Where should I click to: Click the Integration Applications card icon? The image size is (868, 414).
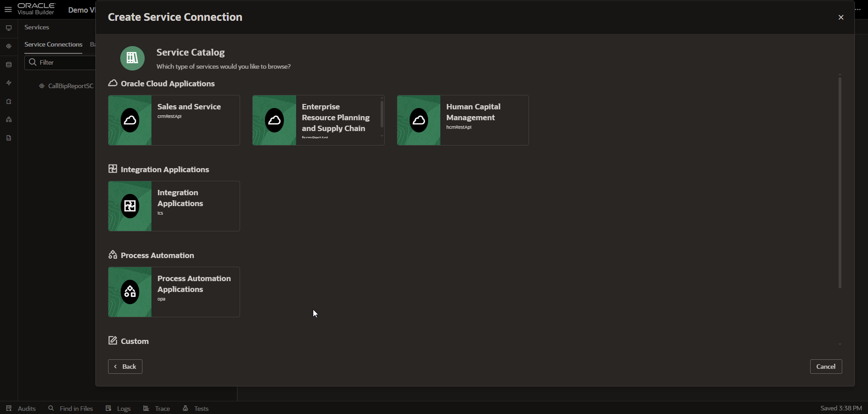coord(130,206)
